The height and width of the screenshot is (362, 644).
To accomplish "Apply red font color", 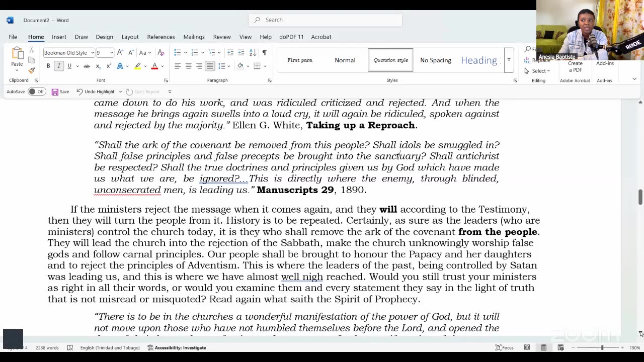I will 154,66.
